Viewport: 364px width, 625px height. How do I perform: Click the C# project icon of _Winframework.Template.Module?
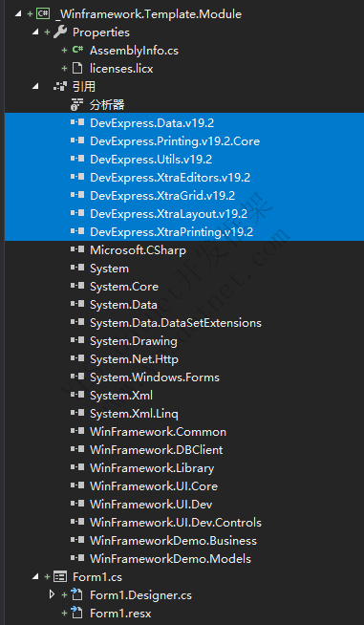[43, 14]
